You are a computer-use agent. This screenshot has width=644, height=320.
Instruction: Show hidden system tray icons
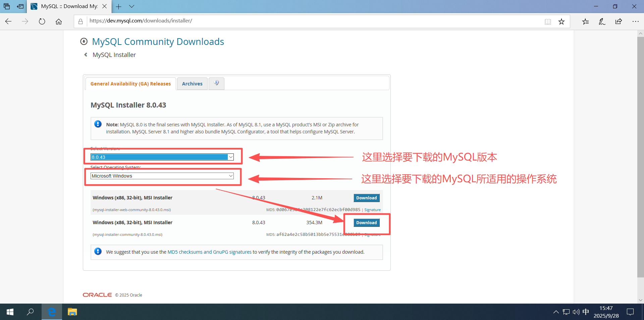(556, 312)
